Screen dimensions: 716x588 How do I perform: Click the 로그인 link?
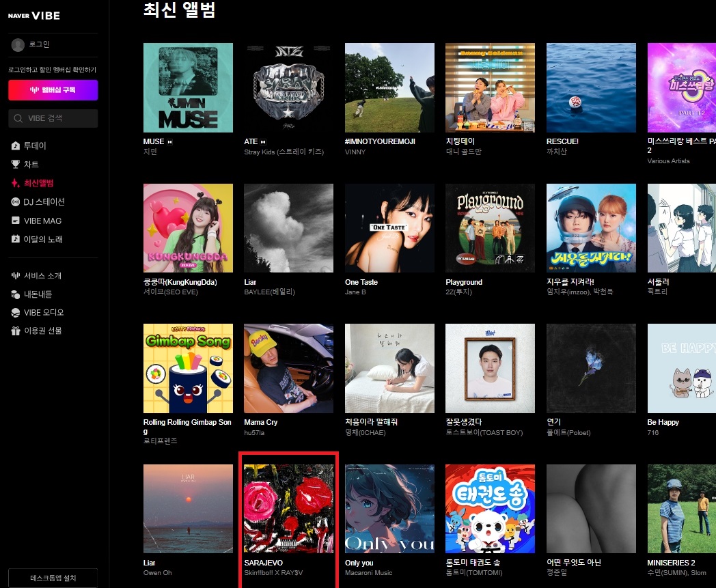click(39, 44)
